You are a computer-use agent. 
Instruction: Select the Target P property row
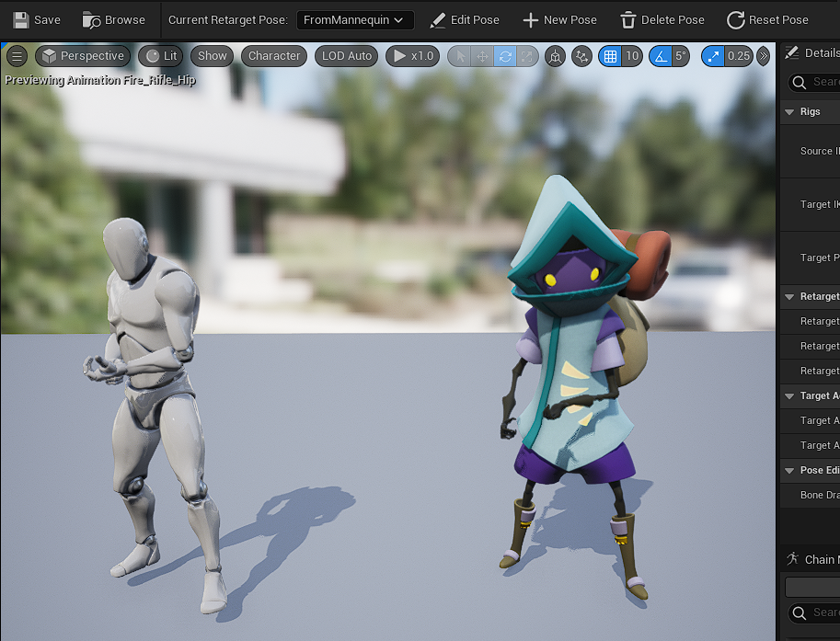click(x=810, y=258)
